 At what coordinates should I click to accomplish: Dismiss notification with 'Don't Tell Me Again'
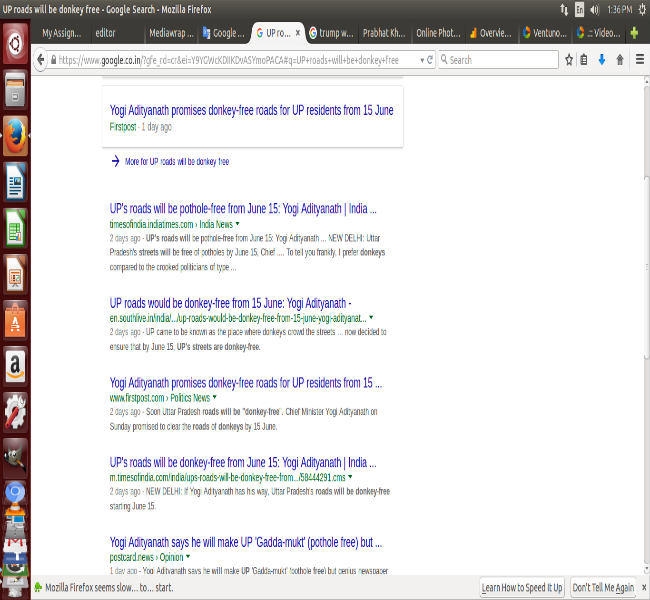click(603, 588)
